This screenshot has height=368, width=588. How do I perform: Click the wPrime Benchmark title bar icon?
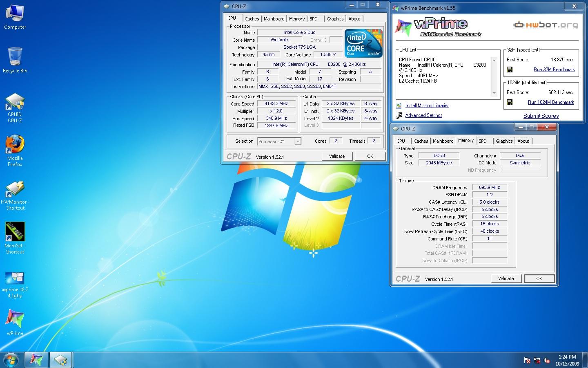(x=396, y=8)
